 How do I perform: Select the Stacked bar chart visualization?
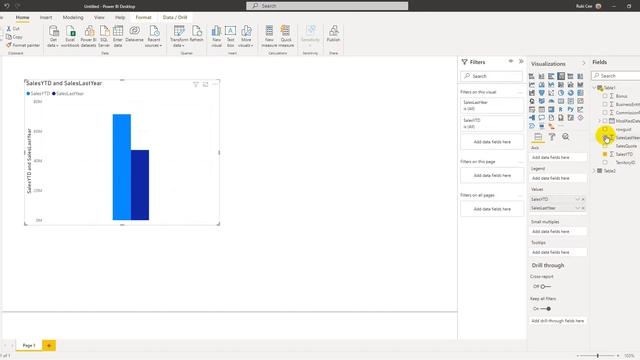531,76
